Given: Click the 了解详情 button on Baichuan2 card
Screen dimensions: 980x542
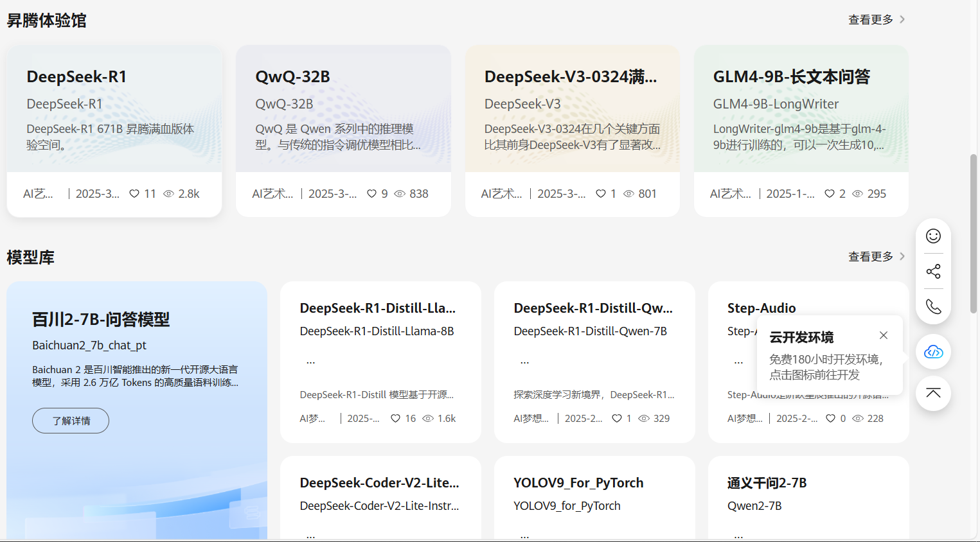Looking at the screenshot, I should tap(71, 421).
